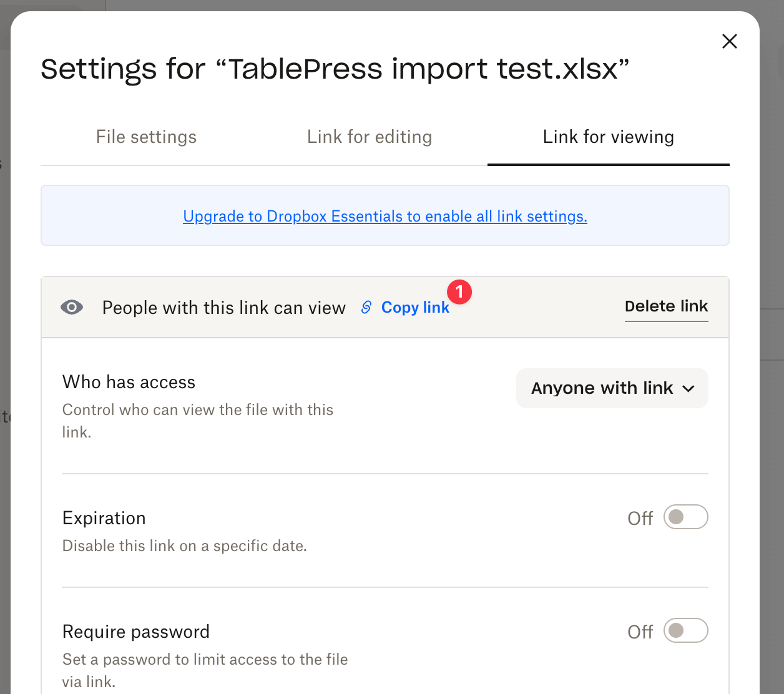Click the Who has access heading
This screenshot has width=784, height=694.
129,381
